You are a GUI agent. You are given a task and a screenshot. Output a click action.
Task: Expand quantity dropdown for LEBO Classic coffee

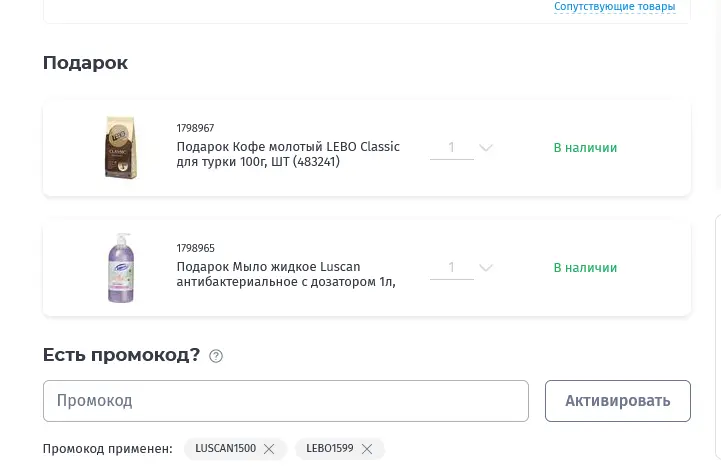(486, 148)
